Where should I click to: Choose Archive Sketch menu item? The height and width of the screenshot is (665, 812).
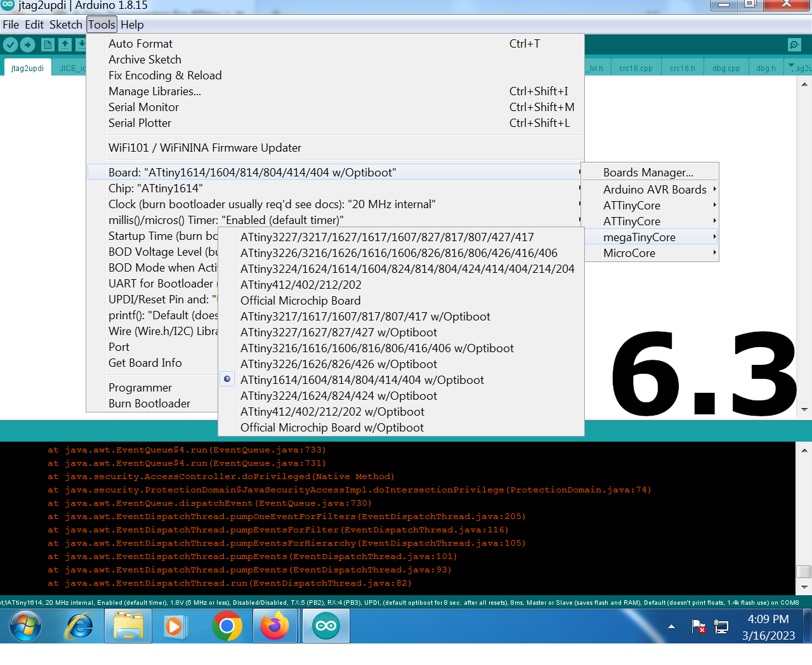click(335, 60)
